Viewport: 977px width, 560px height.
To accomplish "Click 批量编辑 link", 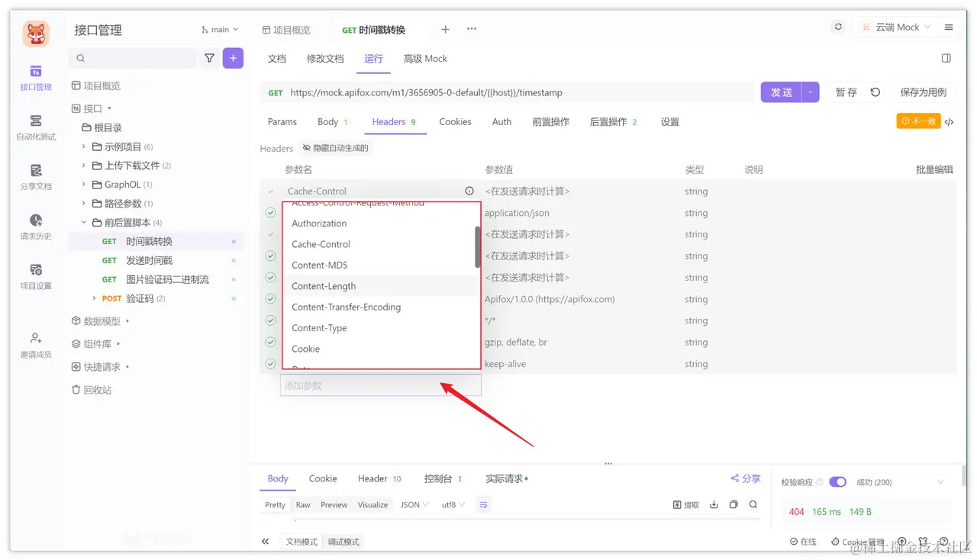I will pyautogui.click(x=934, y=169).
